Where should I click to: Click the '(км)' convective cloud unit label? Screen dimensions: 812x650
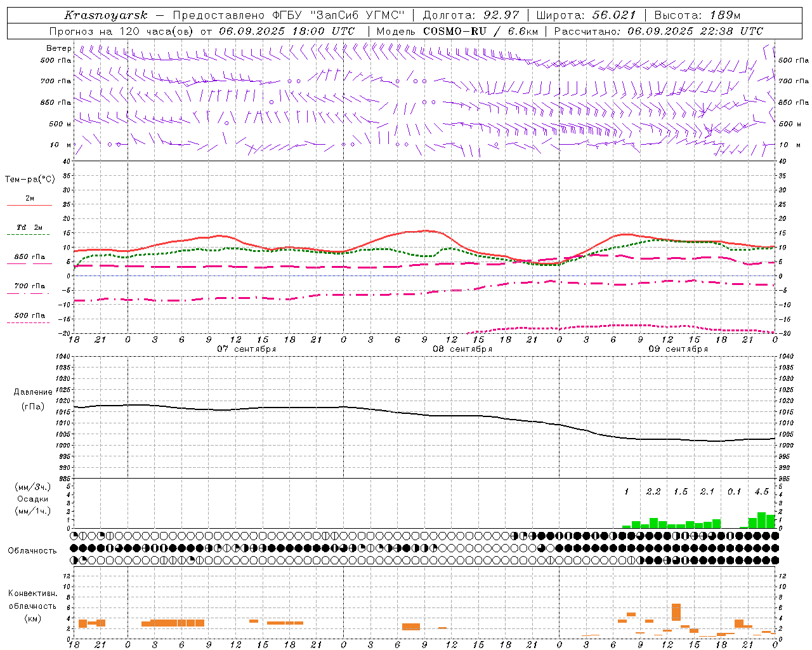[x=32, y=618]
